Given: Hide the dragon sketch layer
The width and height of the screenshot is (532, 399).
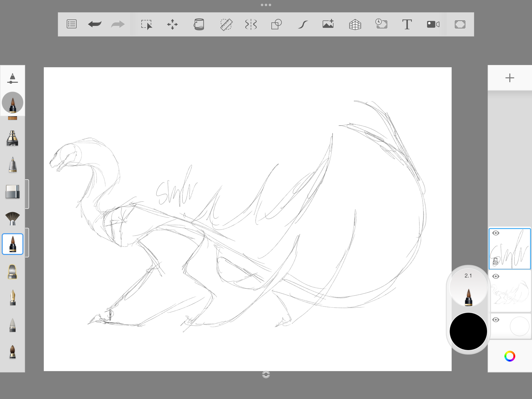Looking at the screenshot, I should tap(496, 276).
